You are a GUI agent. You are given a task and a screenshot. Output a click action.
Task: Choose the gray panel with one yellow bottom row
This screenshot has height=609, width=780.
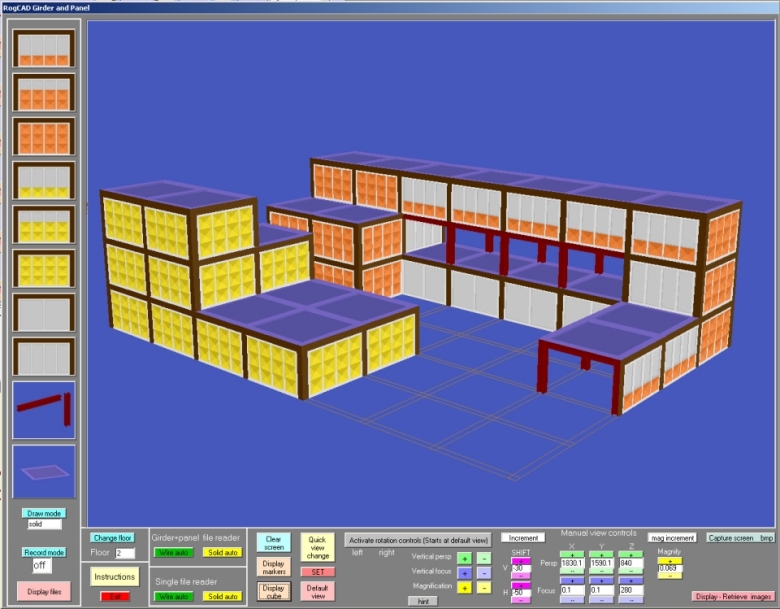pyautogui.click(x=43, y=180)
